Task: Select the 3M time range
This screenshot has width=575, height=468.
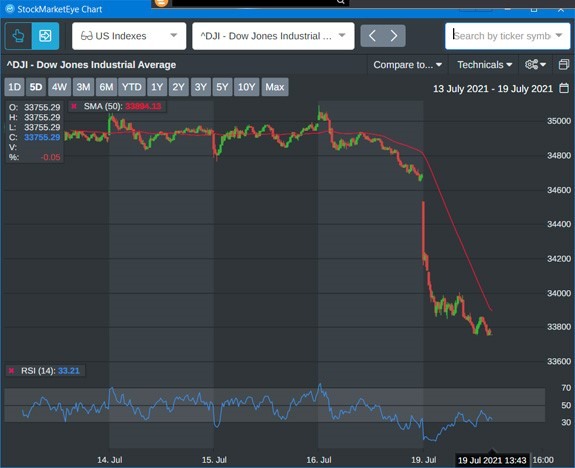Action: click(x=83, y=87)
